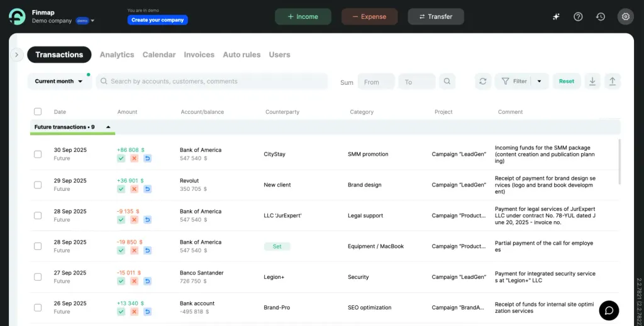The width and height of the screenshot is (644, 326).
Task: Click the Date column header
Action: coord(60,112)
